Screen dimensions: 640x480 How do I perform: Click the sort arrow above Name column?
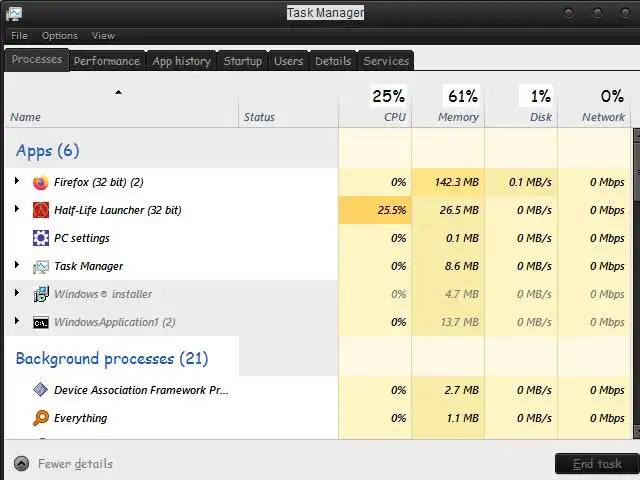click(x=118, y=92)
